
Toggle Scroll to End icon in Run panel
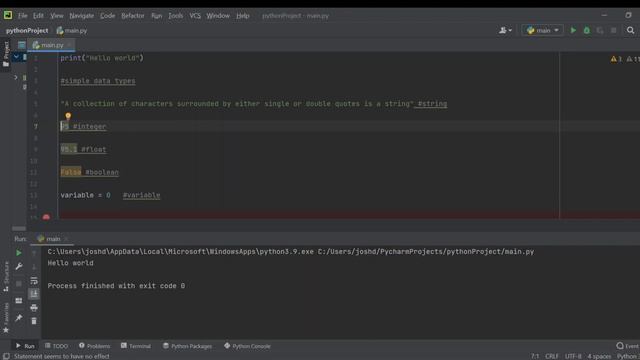34,294
